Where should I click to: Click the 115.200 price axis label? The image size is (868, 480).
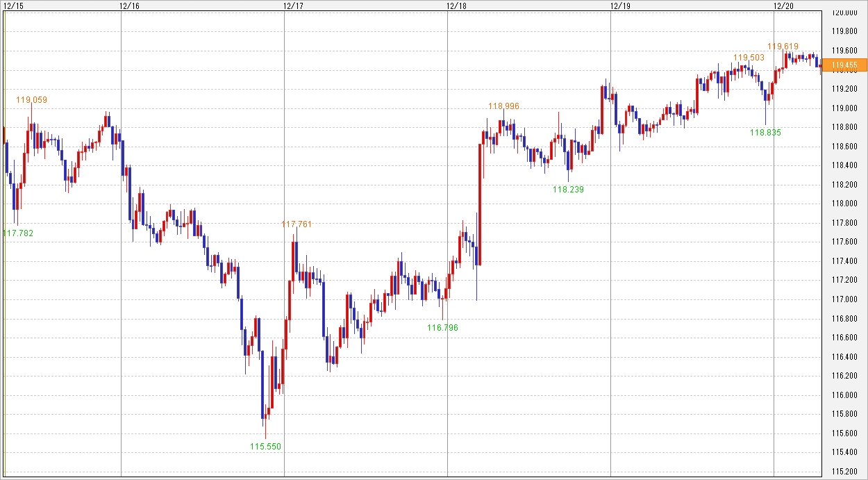(x=844, y=472)
